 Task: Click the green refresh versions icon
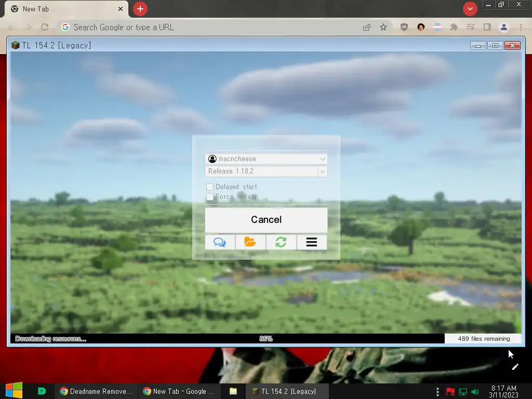click(281, 242)
